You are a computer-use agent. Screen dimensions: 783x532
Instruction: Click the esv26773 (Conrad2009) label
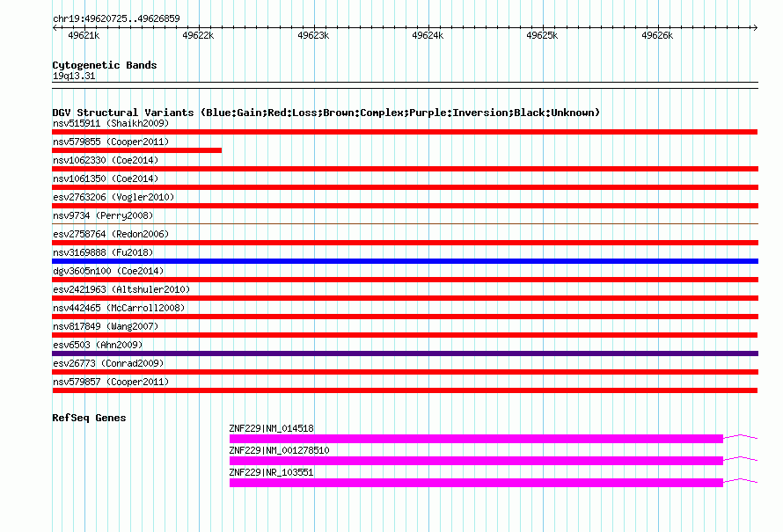108,363
